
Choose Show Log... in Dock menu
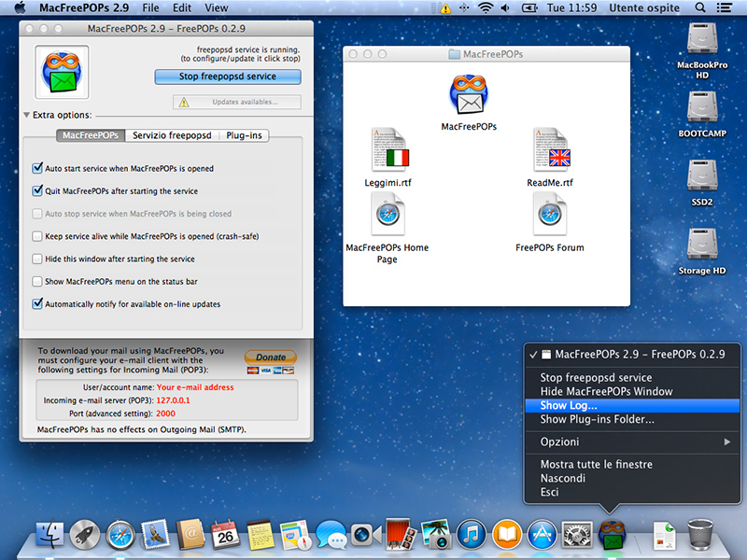(x=633, y=405)
